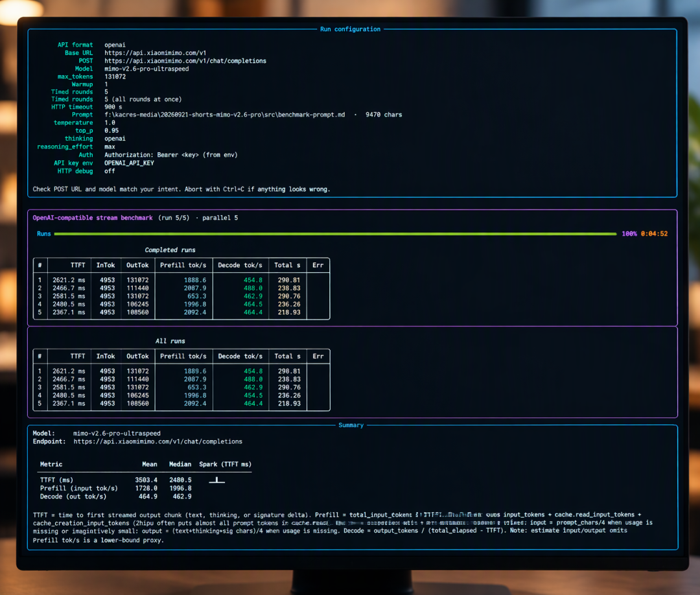Click the 454.5 decode value in All runs
Screen dimensions: 700x595
(253, 395)
